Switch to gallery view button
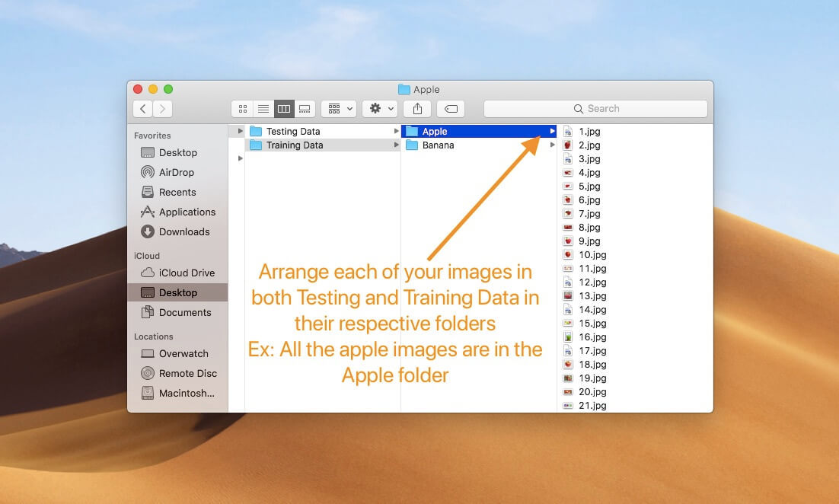Screen dimensions: 839x504 click(x=305, y=109)
